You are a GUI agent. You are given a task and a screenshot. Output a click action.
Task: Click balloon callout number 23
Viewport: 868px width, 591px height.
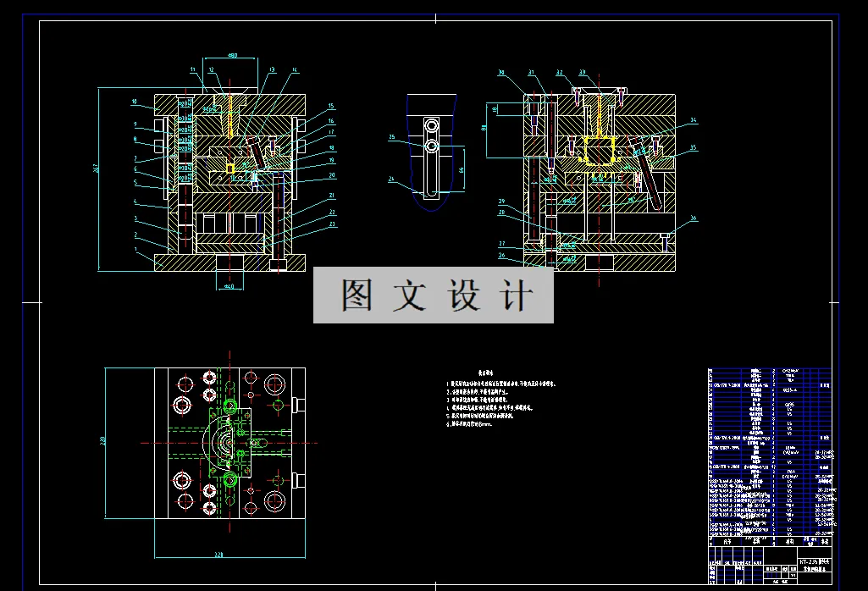click(x=333, y=224)
